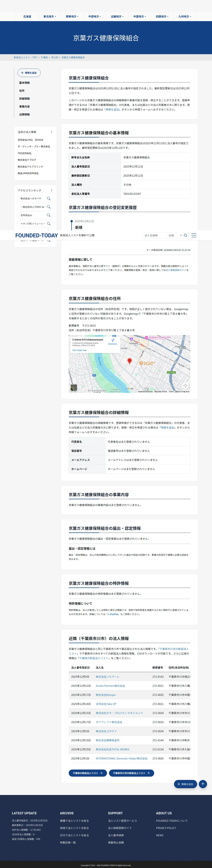Open Anoka Partners株式会社 in the neighbors table
The width and height of the screenshot is (212, 868).
(110, 686)
